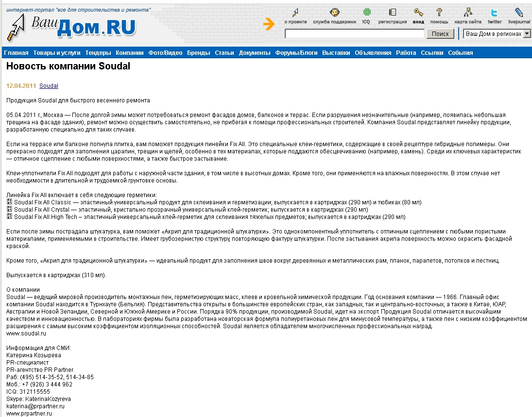Click the 'карта сайта' text link
Viewport: 532px width, 417px height.
coord(468,22)
